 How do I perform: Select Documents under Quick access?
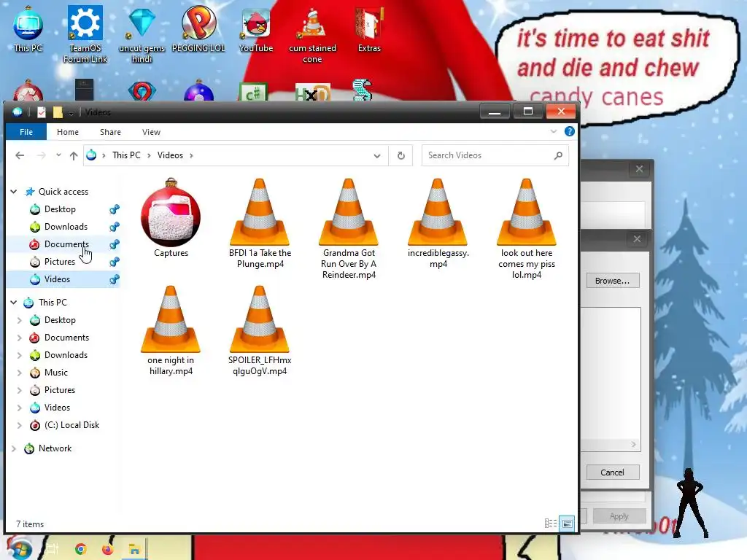(66, 244)
